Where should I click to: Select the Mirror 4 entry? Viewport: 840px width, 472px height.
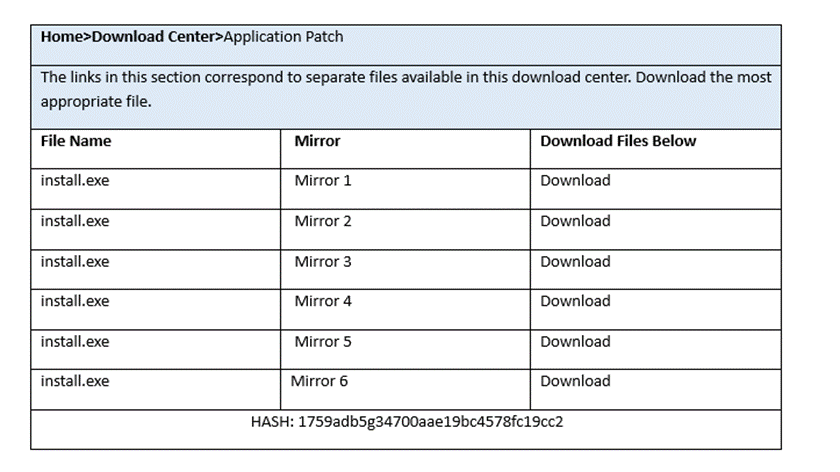pyautogui.click(x=323, y=301)
